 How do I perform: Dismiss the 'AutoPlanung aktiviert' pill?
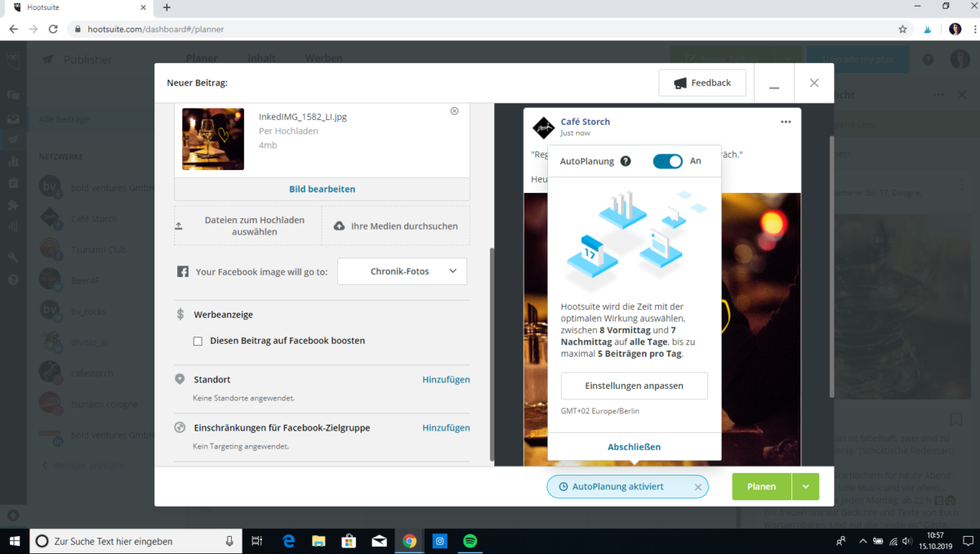pyautogui.click(x=698, y=486)
